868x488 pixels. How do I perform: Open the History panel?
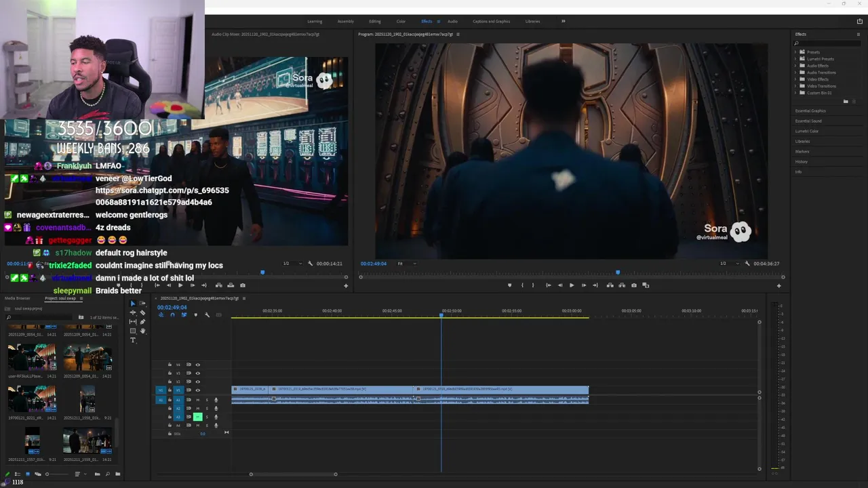coord(802,161)
